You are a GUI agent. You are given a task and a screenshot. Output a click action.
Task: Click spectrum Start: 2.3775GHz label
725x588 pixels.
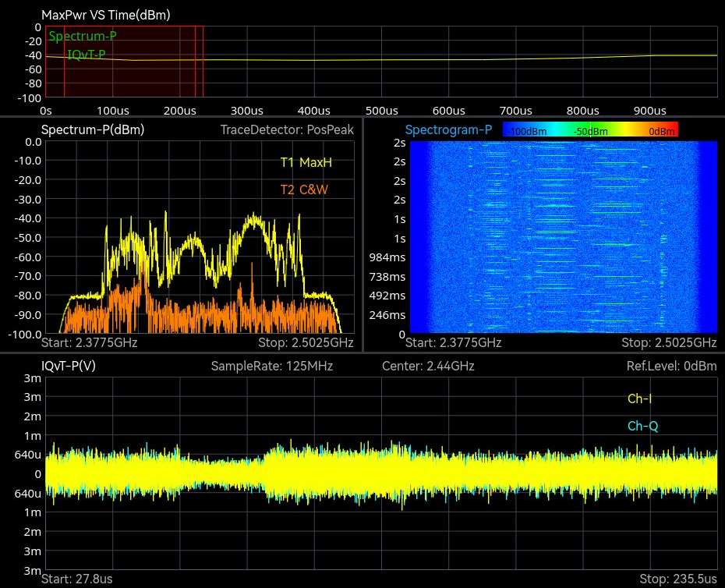click(x=89, y=342)
